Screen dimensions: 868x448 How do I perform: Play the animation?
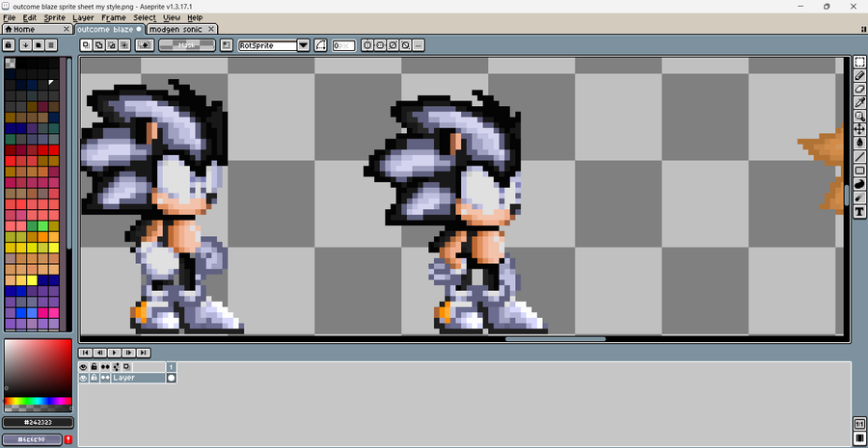coord(115,353)
